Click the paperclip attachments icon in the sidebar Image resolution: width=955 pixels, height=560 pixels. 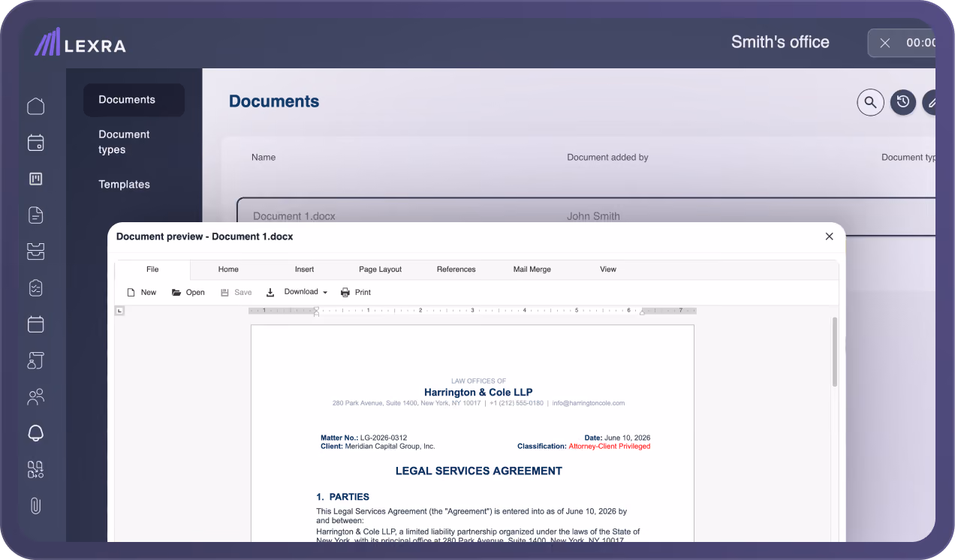35,506
